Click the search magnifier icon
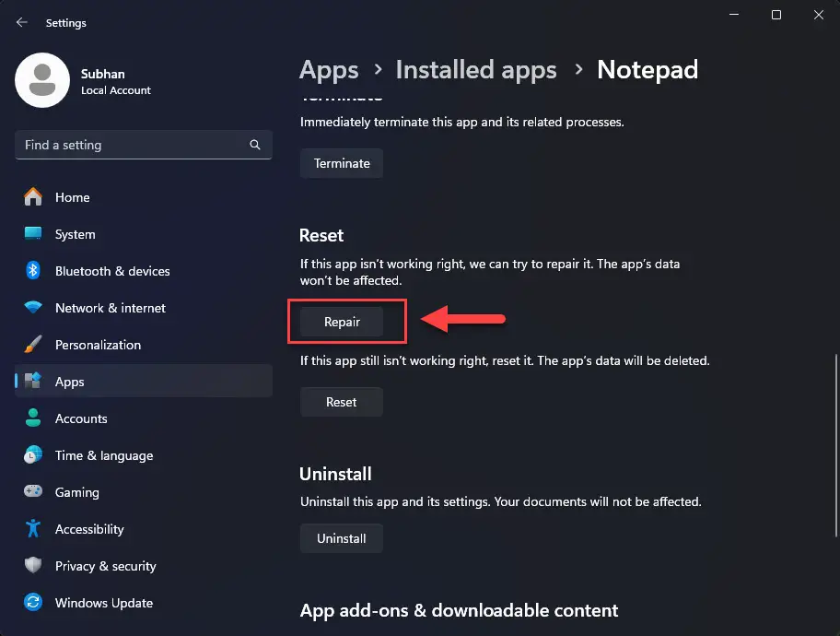840x636 pixels. [255, 145]
